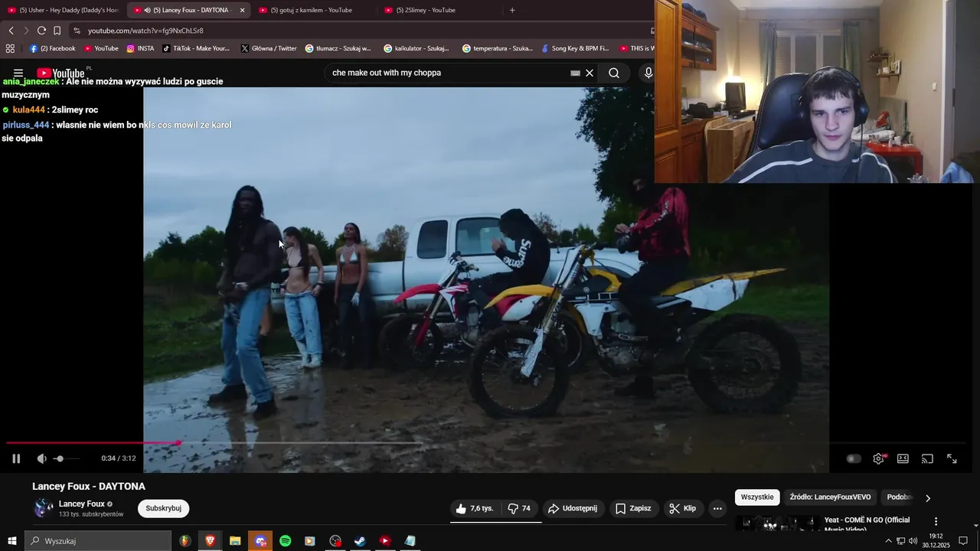Reload the current page
980x551 pixels.
41,31
